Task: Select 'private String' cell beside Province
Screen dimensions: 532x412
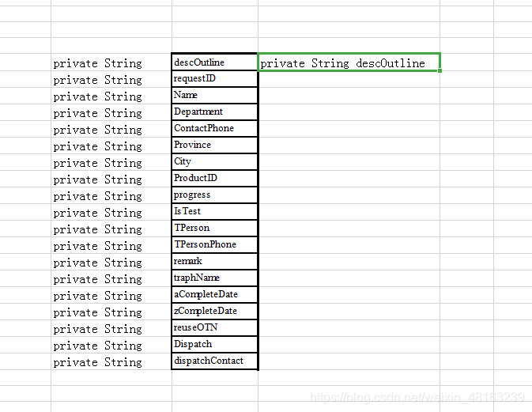Action: click(111, 146)
